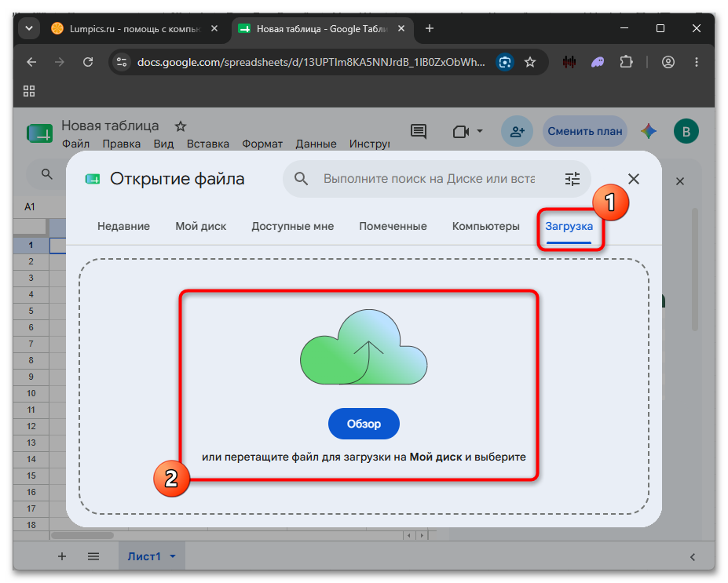The height and width of the screenshot is (583, 728).
Task: Select the Доступные мне tab
Action: 292,226
